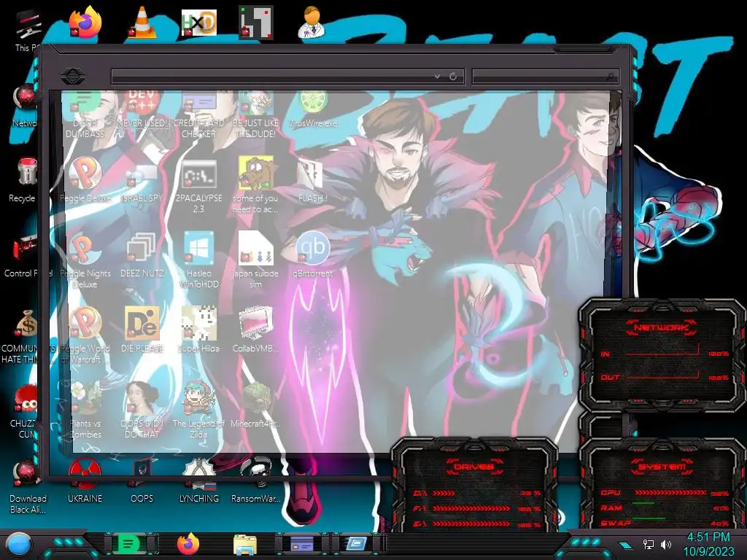Open the maze-like black and gray desktop icon
The height and width of the screenshot is (560, 747).
[256, 22]
